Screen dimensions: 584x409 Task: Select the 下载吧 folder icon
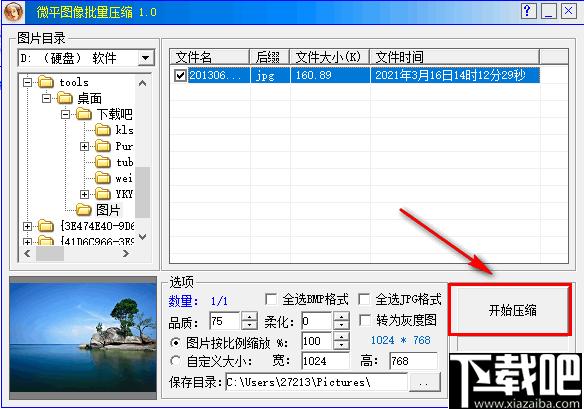click(x=84, y=114)
